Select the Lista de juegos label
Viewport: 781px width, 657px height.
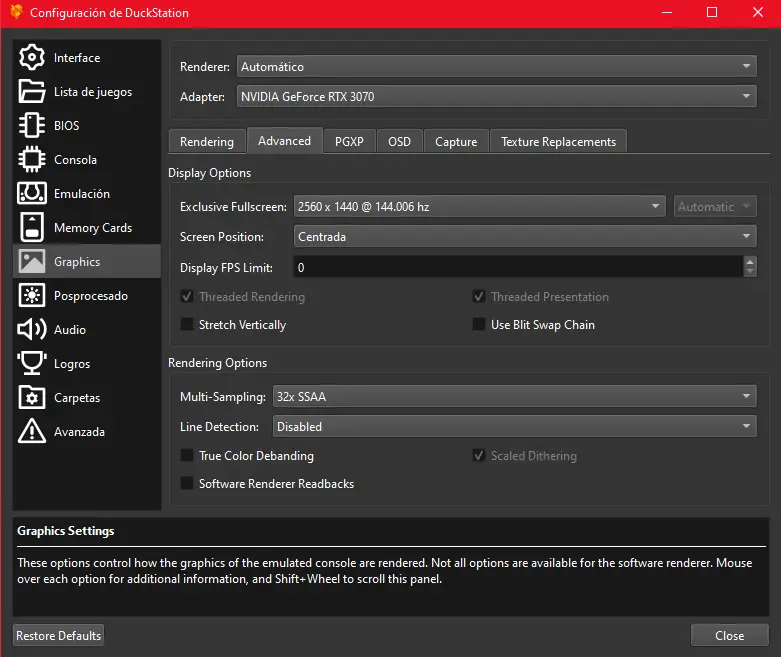coord(93,92)
